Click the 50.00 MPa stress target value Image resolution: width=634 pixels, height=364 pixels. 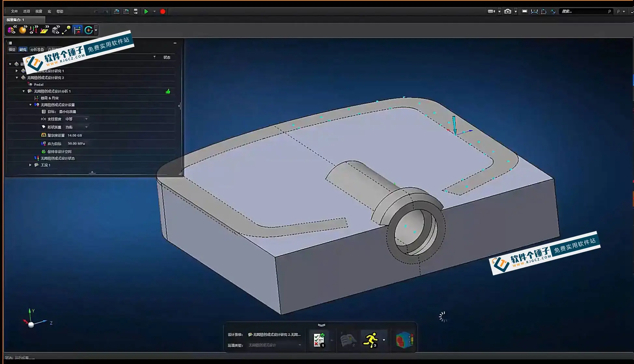click(76, 144)
